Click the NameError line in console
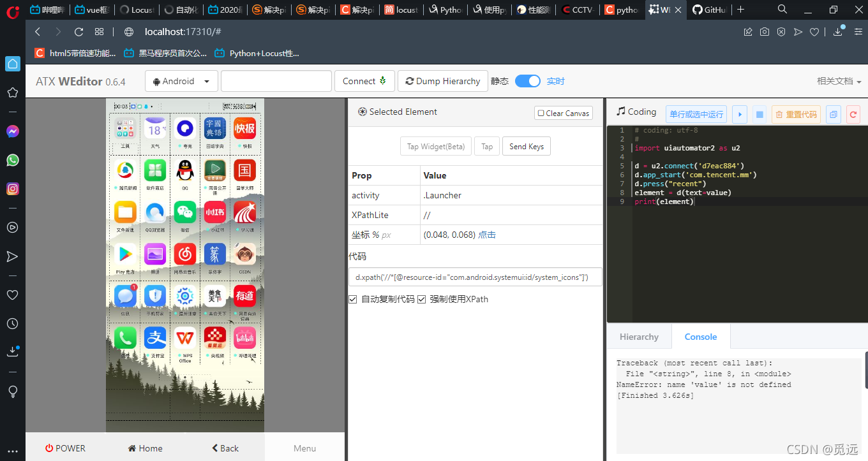This screenshot has width=868, height=461. [x=703, y=385]
